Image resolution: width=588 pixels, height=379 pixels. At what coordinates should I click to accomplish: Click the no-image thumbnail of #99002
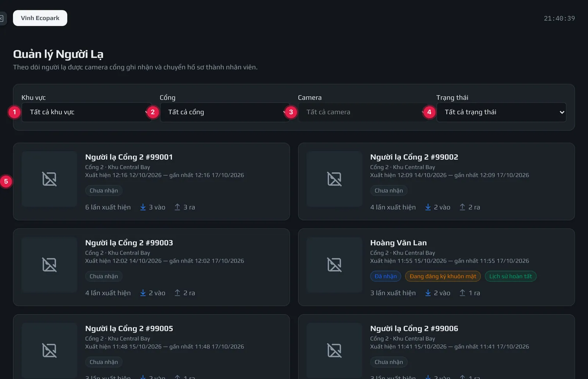click(334, 179)
